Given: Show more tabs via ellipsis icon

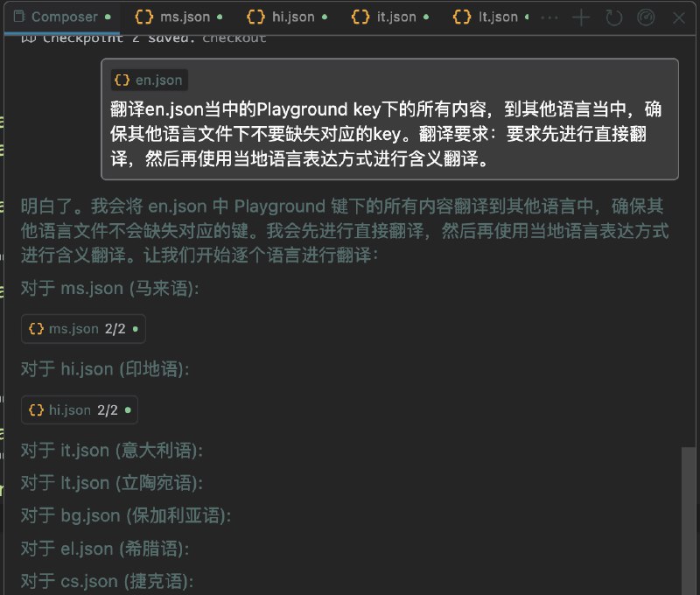Looking at the screenshot, I should coord(549,17).
